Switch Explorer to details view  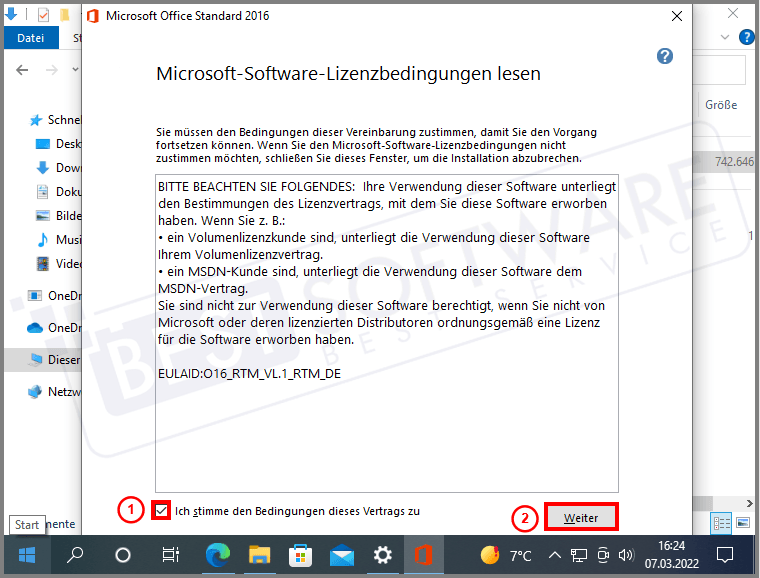pyautogui.click(x=721, y=523)
